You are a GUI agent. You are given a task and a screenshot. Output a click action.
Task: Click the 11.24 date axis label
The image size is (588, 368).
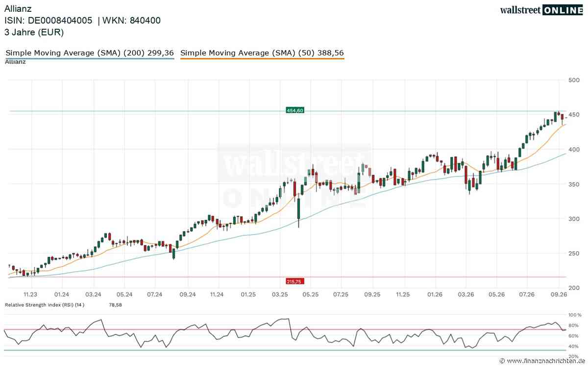(217, 294)
